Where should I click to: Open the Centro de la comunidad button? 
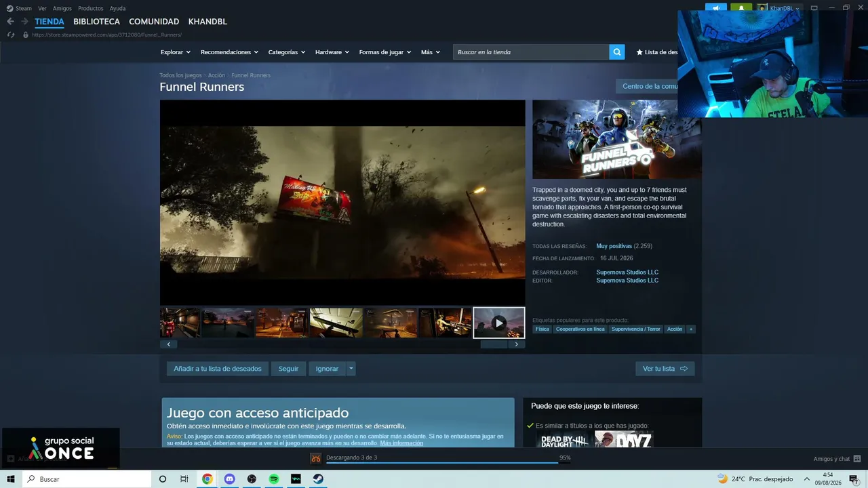[x=646, y=86]
